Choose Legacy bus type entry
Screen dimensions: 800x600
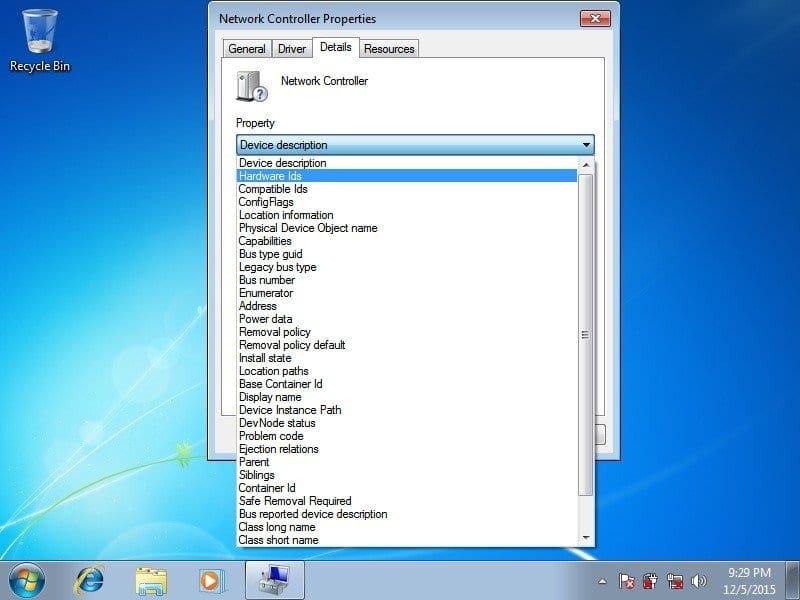click(x=407, y=267)
